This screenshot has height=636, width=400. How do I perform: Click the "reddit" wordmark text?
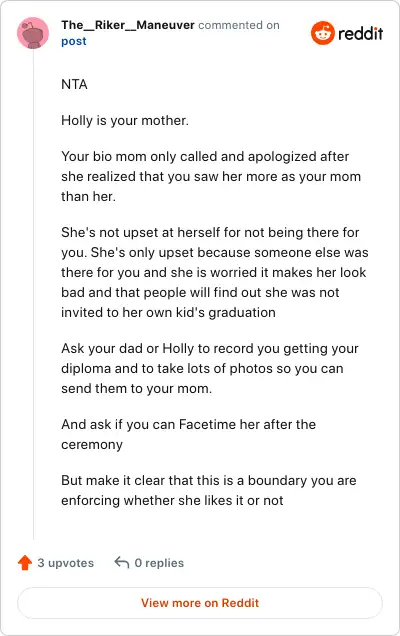(361, 33)
